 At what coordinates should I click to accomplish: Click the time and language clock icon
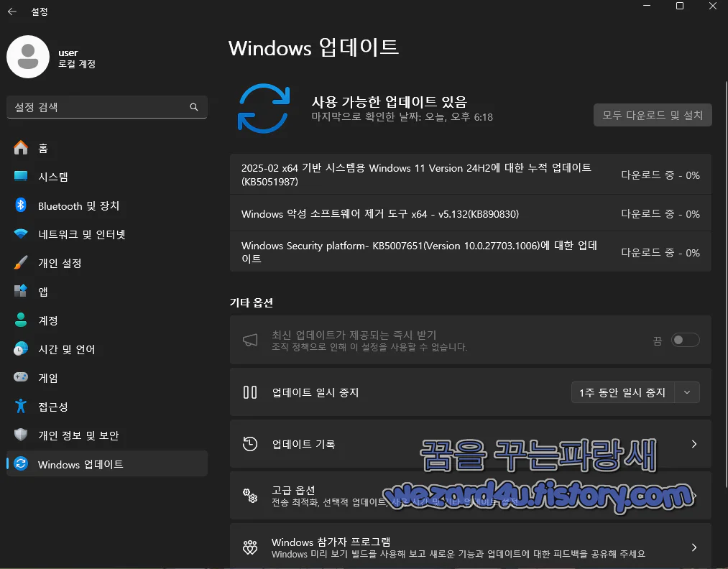pyautogui.click(x=20, y=348)
